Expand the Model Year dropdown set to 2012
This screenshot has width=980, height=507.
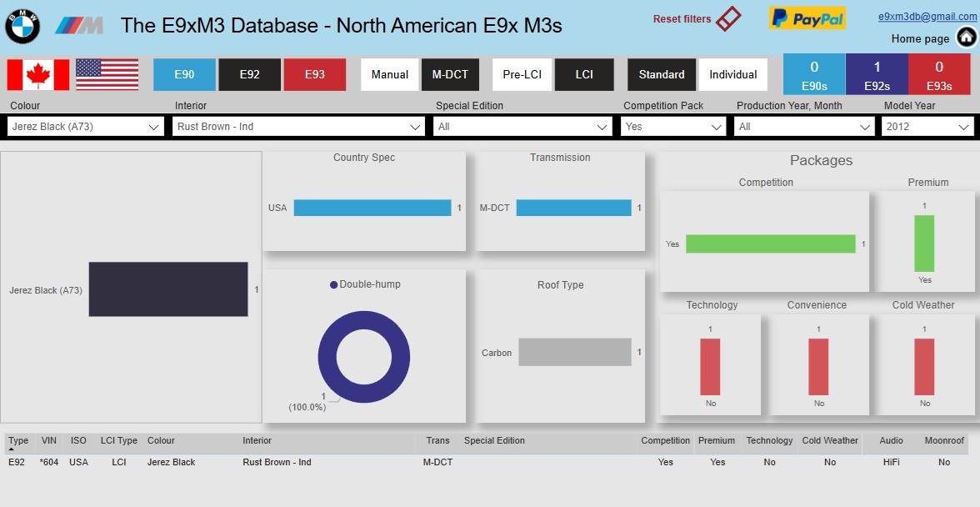pos(927,127)
